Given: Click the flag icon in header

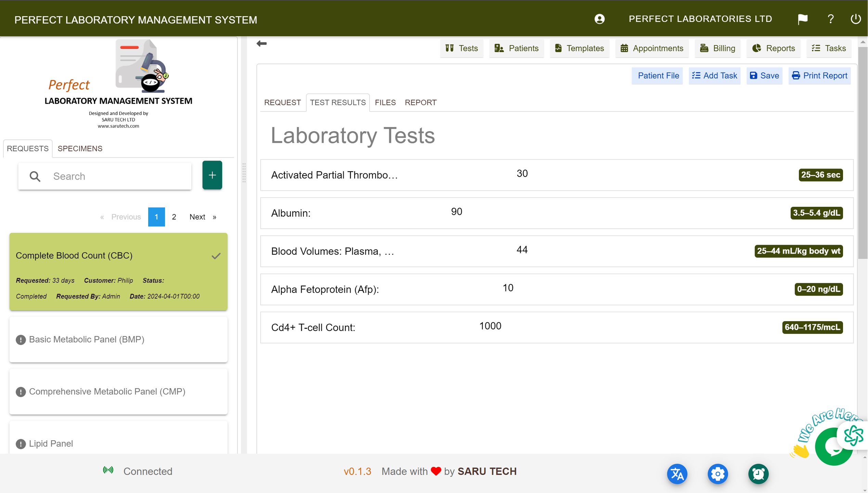Looking at the screenshot, I should (803, 19).
